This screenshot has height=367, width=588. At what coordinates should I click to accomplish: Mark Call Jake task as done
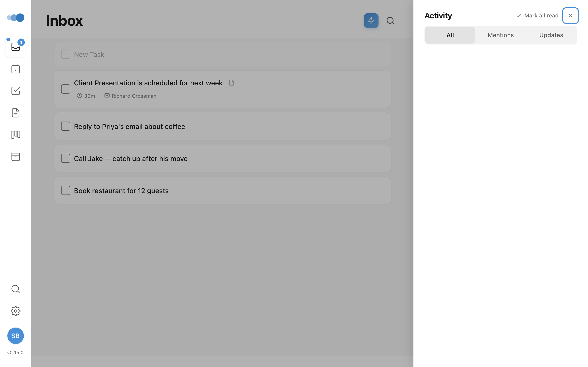tap(65, 158)
